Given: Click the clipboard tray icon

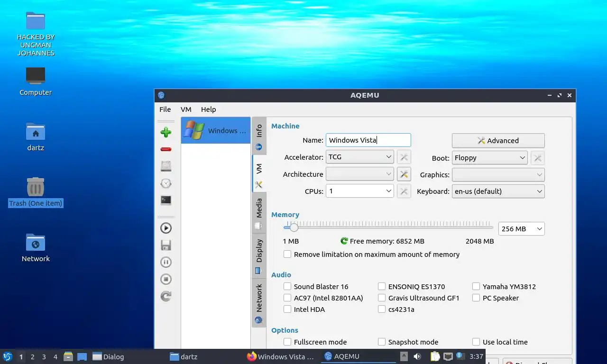Looking at the screenshot, I should 435,356.
